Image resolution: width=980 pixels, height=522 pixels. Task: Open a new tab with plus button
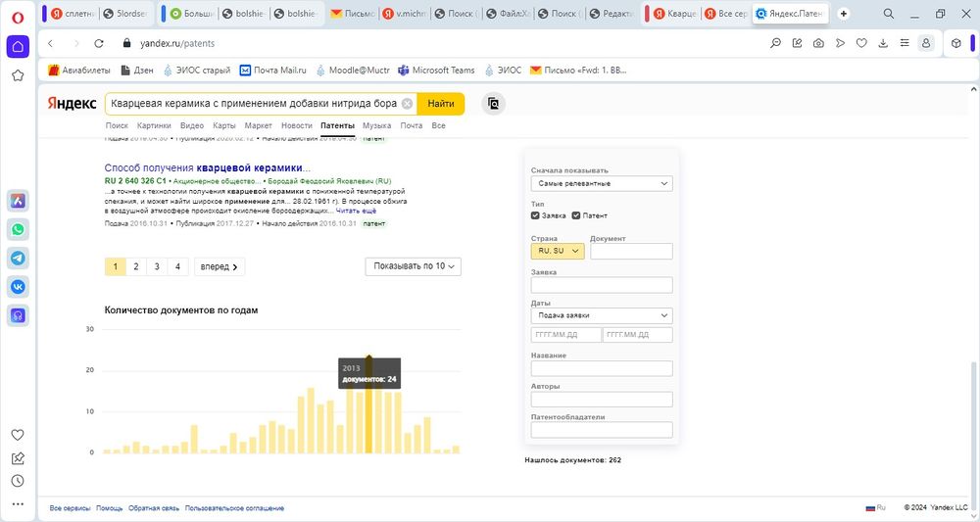click(x=844, y=14)
